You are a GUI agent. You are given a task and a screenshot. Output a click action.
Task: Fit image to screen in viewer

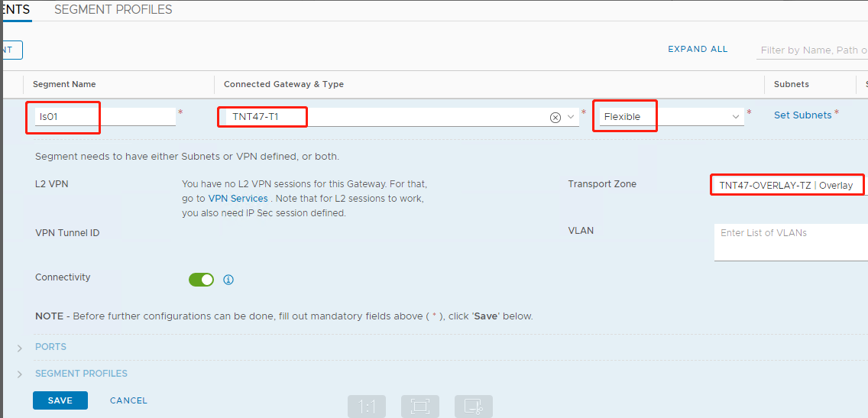click(x=419, y=407)
